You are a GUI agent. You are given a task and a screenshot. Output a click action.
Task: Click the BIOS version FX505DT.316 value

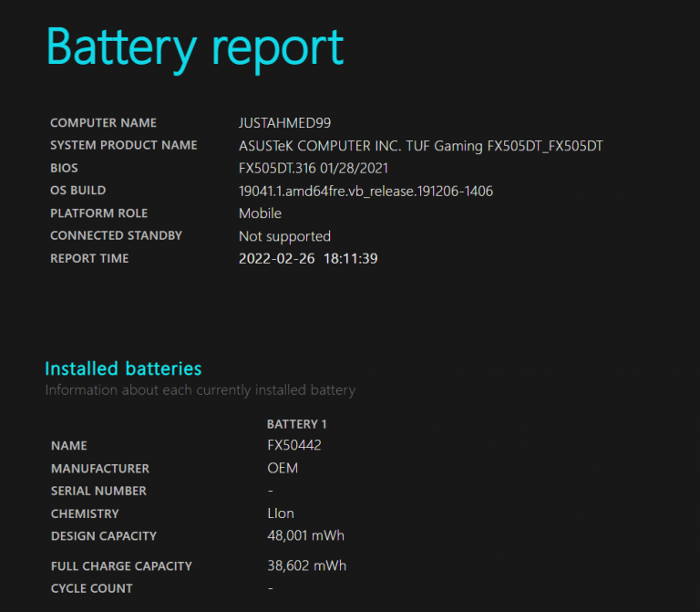[x=314, y=169]
